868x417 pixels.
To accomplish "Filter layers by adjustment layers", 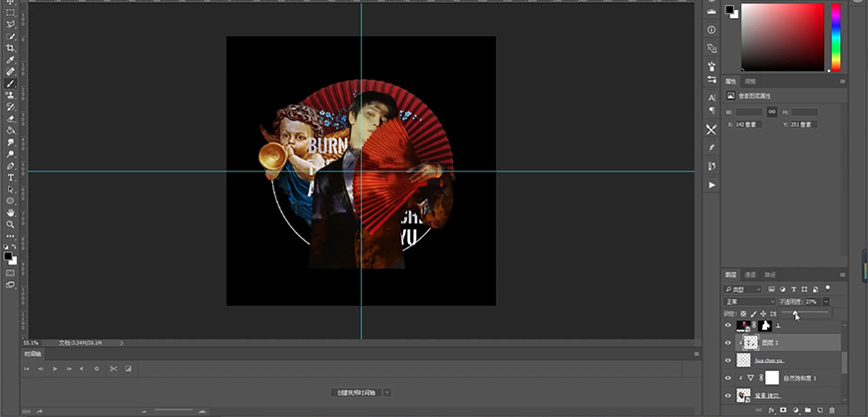I will pos(783,289).
